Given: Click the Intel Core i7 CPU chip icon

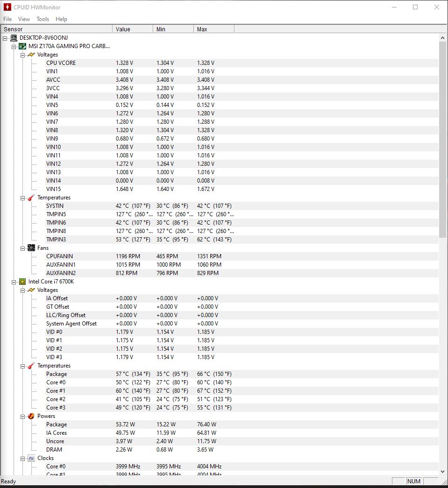Looking at the screenshot, I should click(x=22, y=282).
